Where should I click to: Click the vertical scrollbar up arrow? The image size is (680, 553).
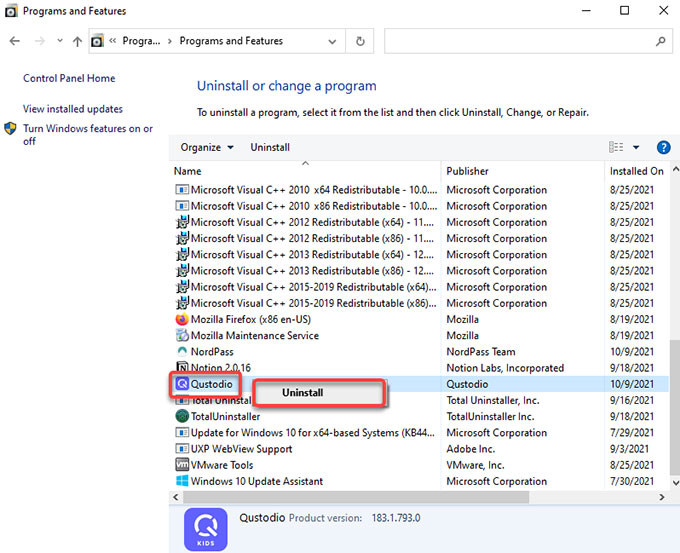point(675,170)
